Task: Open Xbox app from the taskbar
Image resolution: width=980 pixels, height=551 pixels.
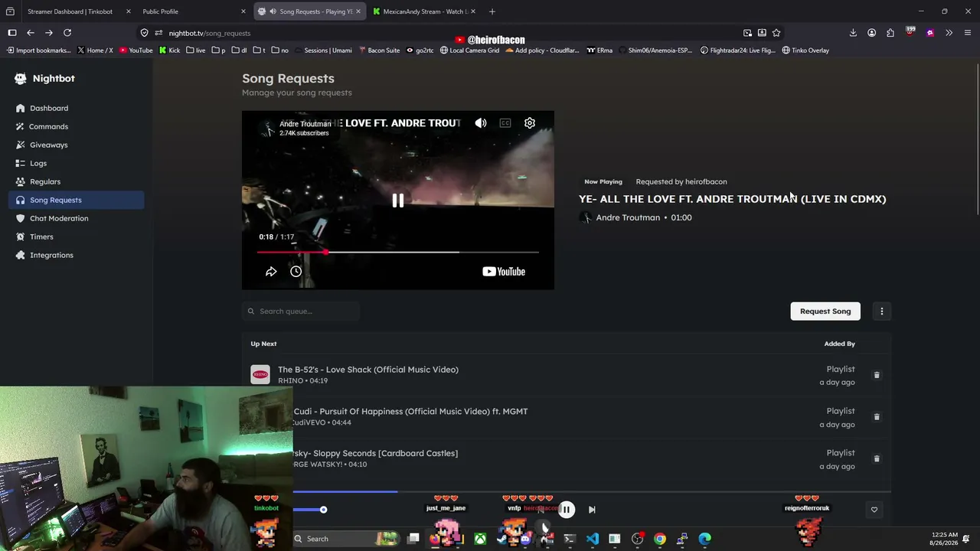Action: click(480, 540)
